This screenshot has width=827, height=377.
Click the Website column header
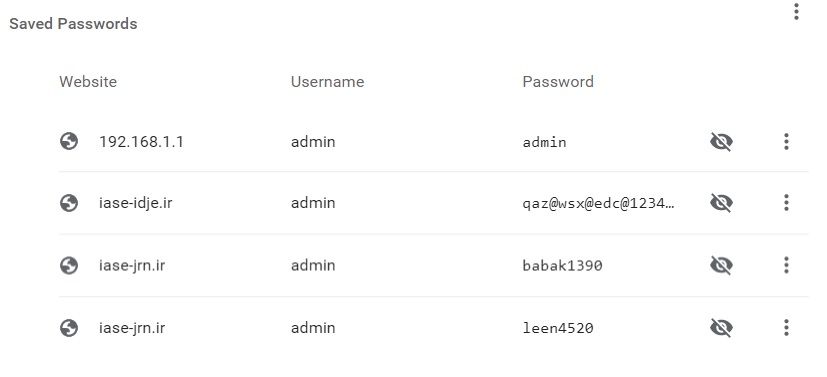click(x=88, y=82)
